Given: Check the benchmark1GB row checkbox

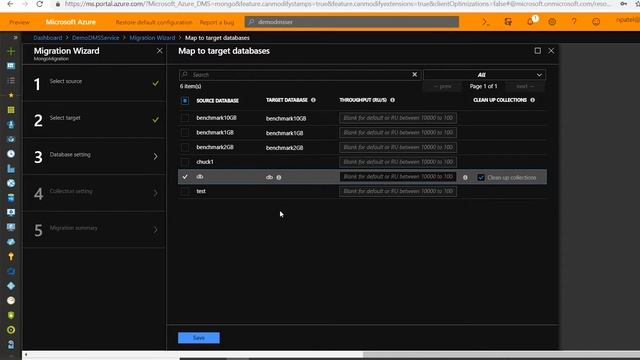Looking at the screenshot, I should (185, 133).
